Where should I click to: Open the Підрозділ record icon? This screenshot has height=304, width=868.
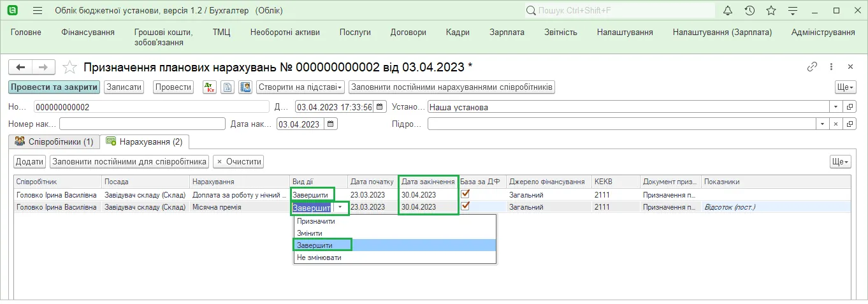[850, 124]
